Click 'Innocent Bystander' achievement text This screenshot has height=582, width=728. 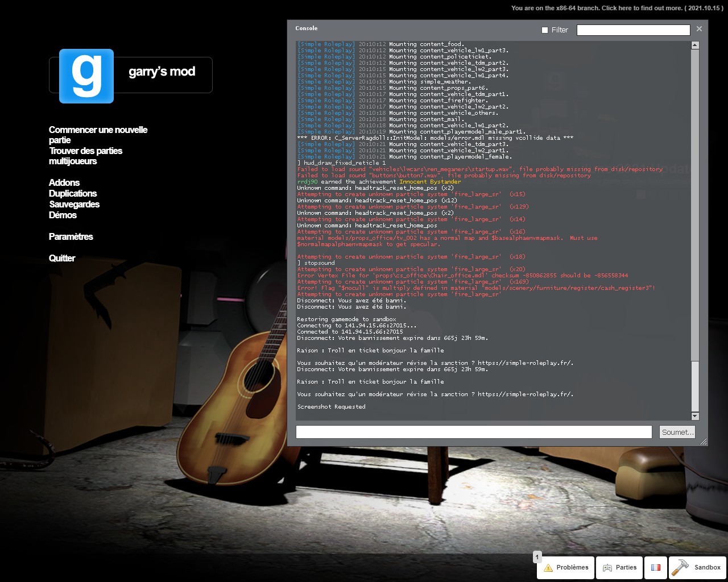(x=430, y=182)
